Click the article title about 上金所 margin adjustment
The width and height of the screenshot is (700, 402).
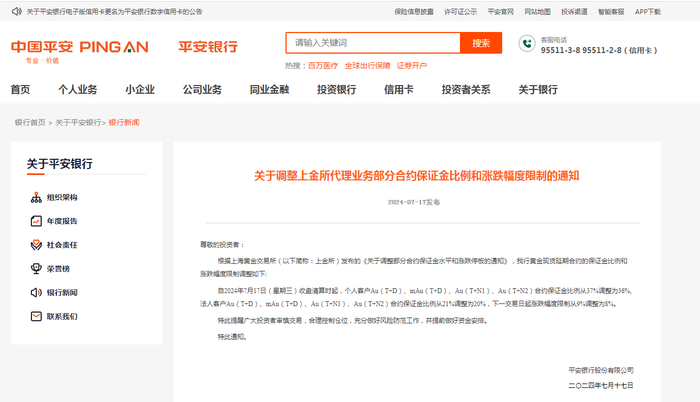point(417,176)
